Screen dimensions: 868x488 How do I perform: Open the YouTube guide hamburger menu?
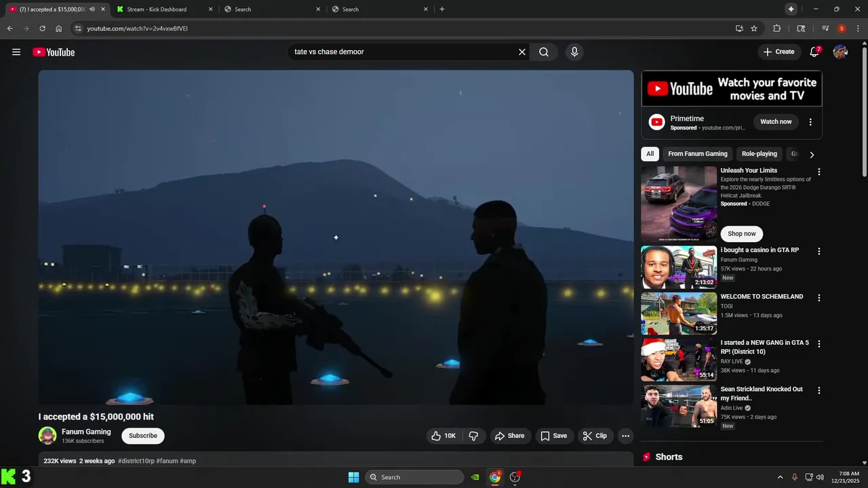click(16, 52)
